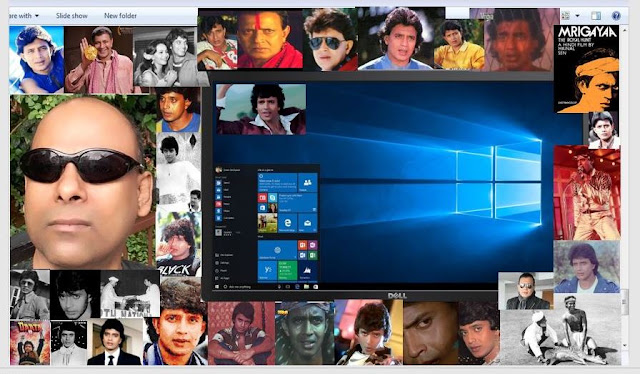This screenshot has height=374, width=640.
Task: Create a New folder from toolbar
Action: 120,16
